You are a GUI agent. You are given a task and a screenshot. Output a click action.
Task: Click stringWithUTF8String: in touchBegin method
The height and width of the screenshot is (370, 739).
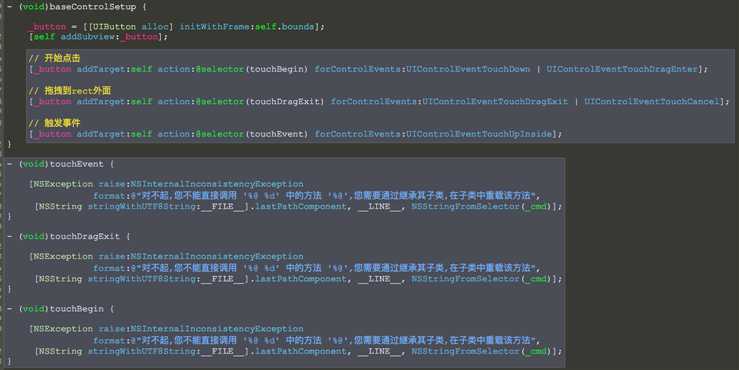point(144,351)
